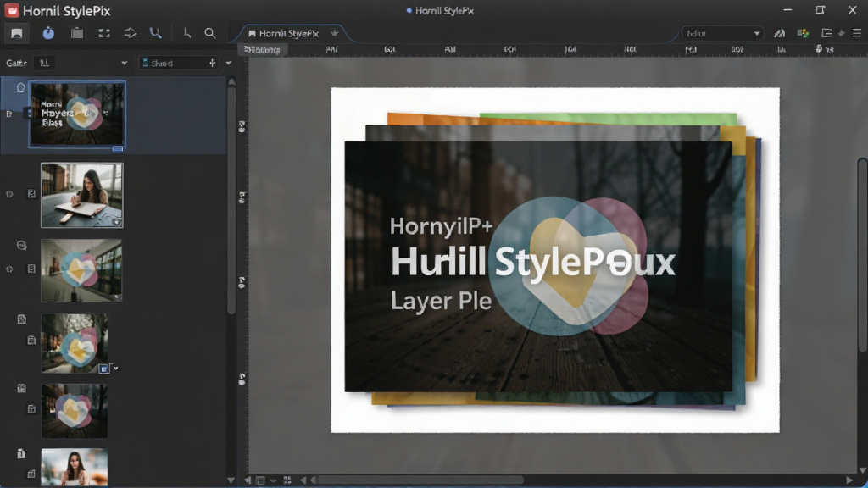
Task: Open the colorful squares palette icon
Action: (803, 33)
